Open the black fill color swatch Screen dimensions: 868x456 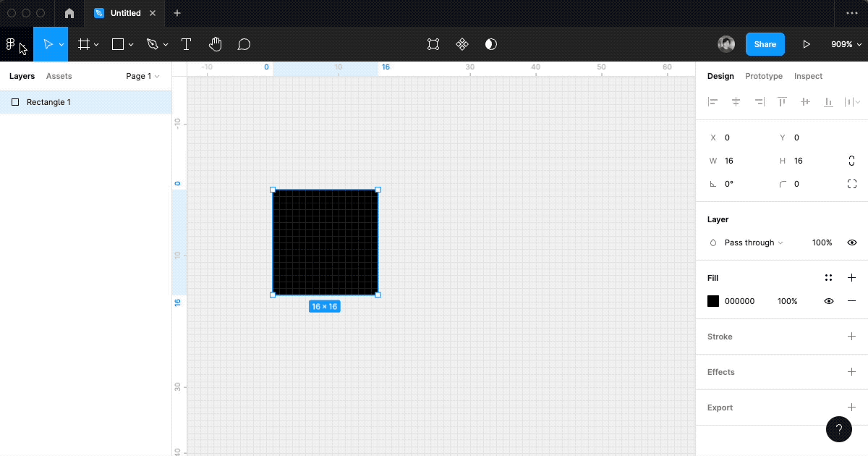pyautogui.click(x=713, y=301)
